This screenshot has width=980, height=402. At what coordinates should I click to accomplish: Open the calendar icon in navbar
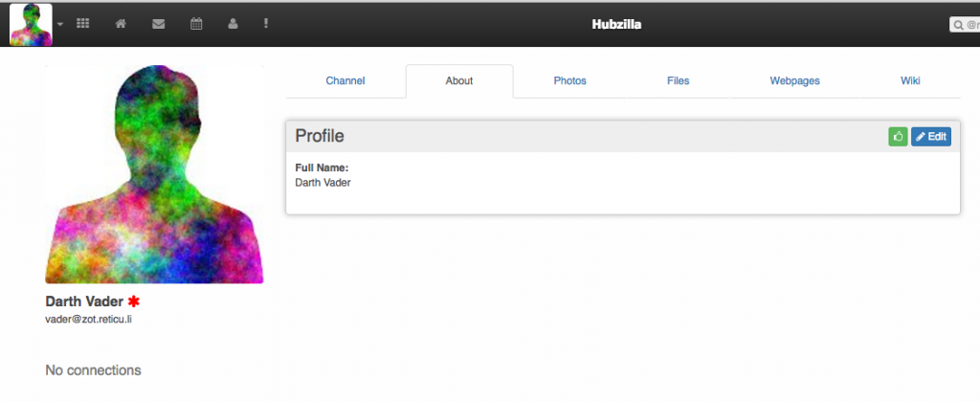[196, 24]
